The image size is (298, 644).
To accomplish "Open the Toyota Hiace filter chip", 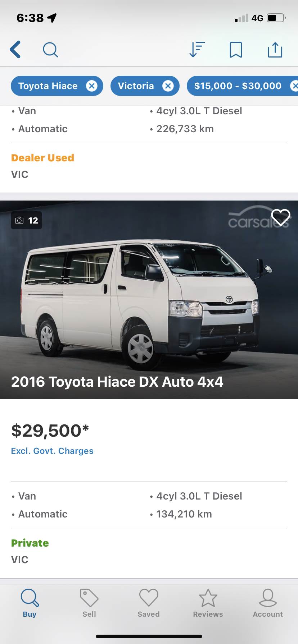I will pos(57,86).
